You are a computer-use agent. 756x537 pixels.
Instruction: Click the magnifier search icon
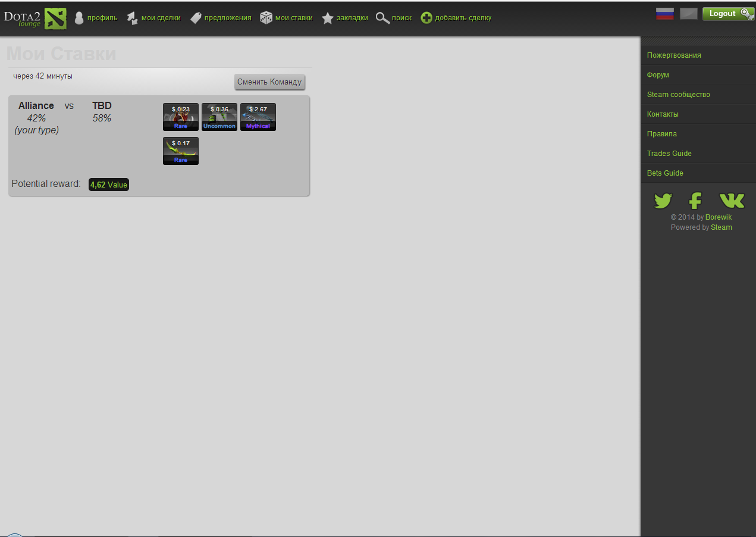tap(382, 18)
